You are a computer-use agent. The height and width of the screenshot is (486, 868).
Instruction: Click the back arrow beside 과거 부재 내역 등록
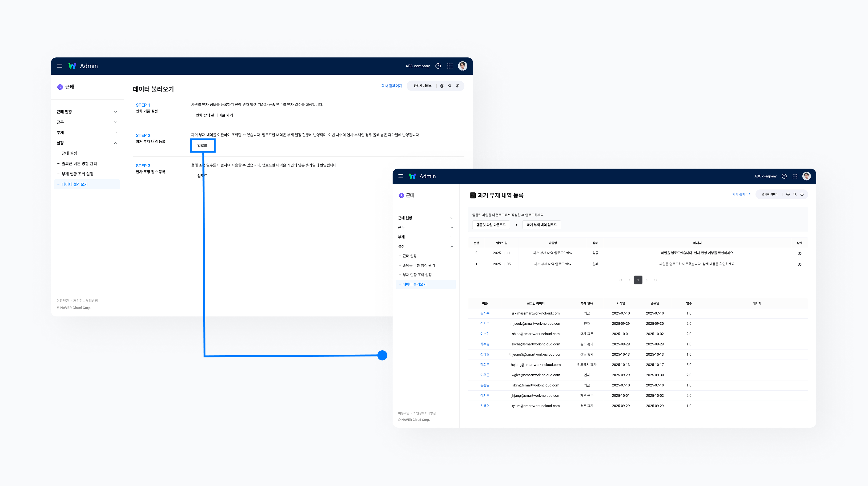[472, 195]
